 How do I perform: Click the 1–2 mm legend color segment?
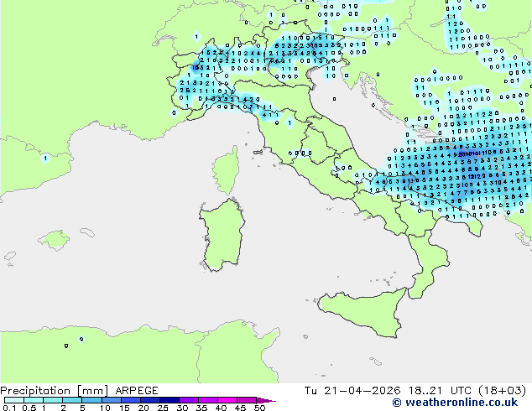coord(53,400)
